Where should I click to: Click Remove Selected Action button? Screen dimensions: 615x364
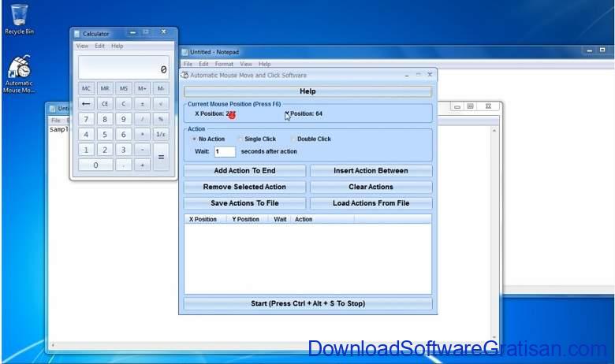pos(244,187)
